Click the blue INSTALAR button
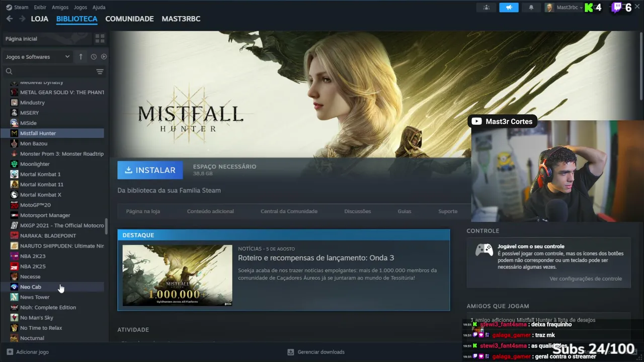The image size is (644, 362). pos(150,170)
